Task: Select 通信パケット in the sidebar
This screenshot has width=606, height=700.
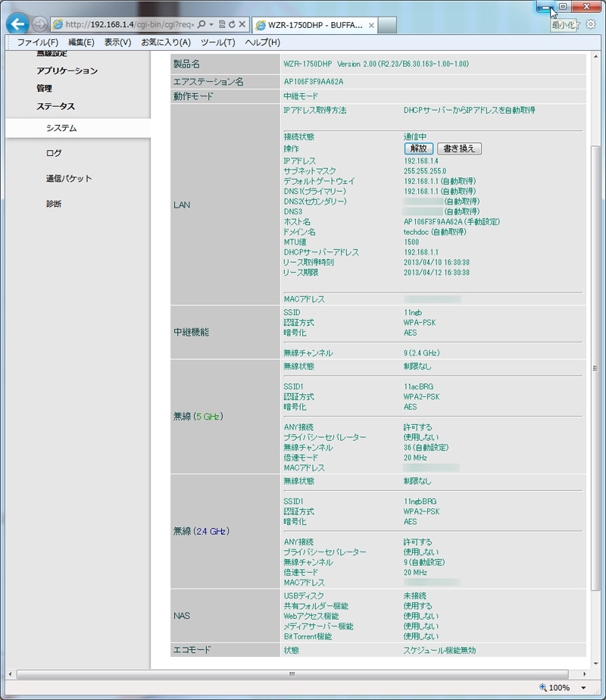Action: 69,179
